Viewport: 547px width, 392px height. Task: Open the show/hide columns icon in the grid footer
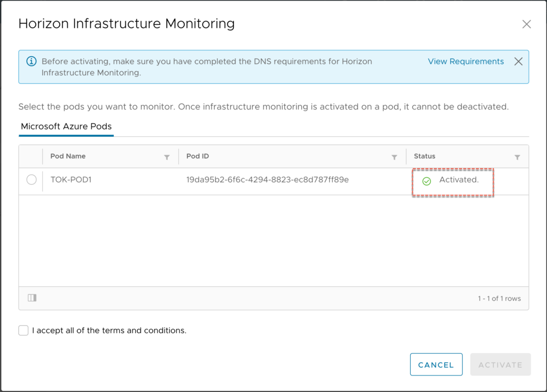tap(32, 298)
